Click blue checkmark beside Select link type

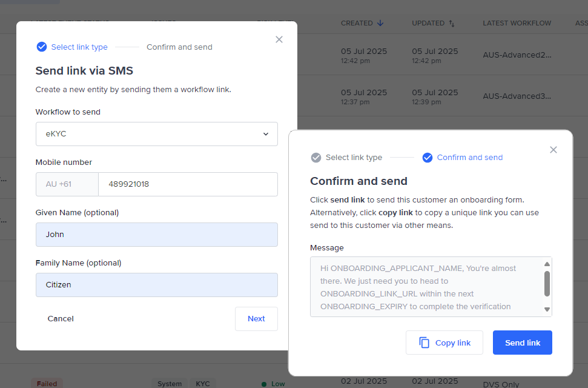pos(41,47)
